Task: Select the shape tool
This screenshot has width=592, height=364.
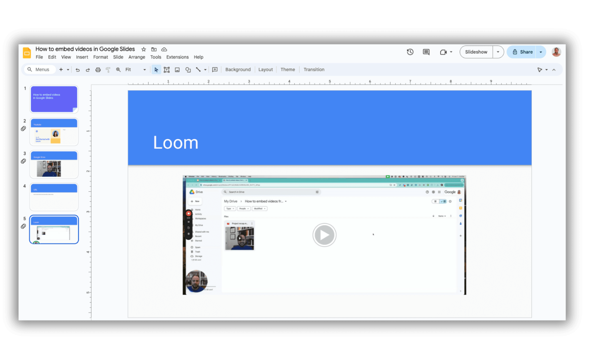Action: click(188, 70)
